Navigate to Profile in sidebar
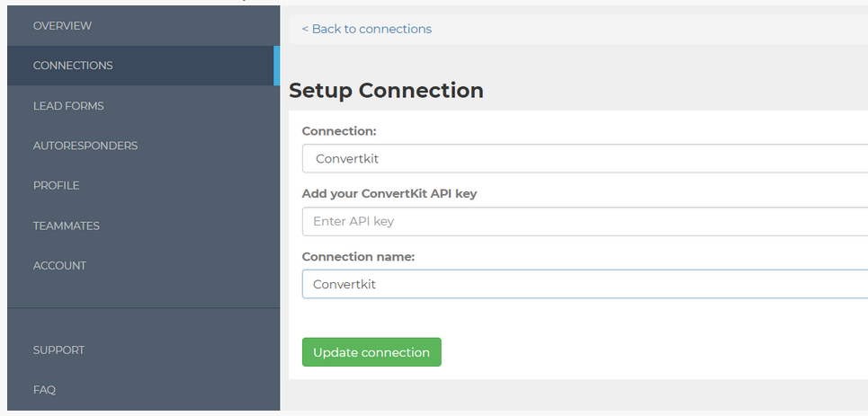 pyautogui.click(x=56, y=185)
